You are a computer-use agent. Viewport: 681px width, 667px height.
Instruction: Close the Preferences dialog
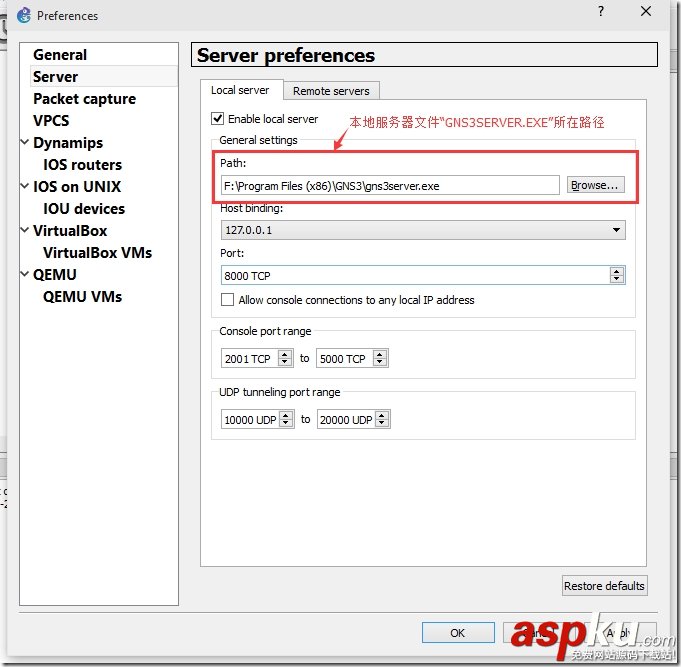[646, 11]
